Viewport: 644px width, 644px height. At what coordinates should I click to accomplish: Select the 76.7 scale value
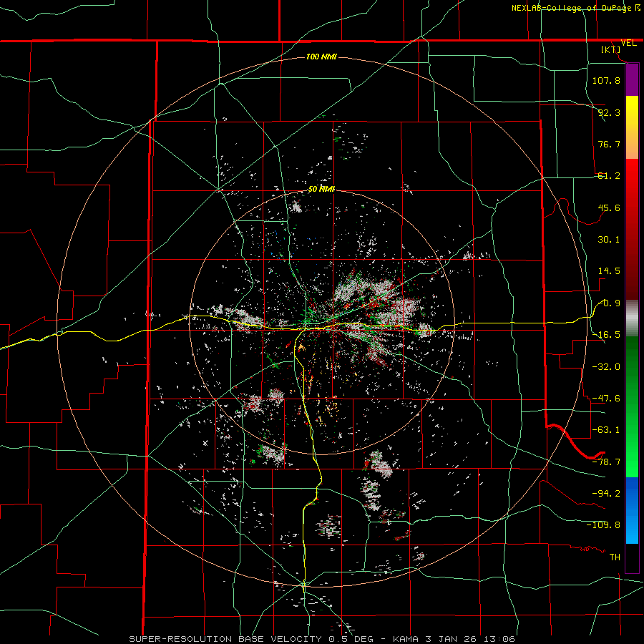tap(609, 144)
